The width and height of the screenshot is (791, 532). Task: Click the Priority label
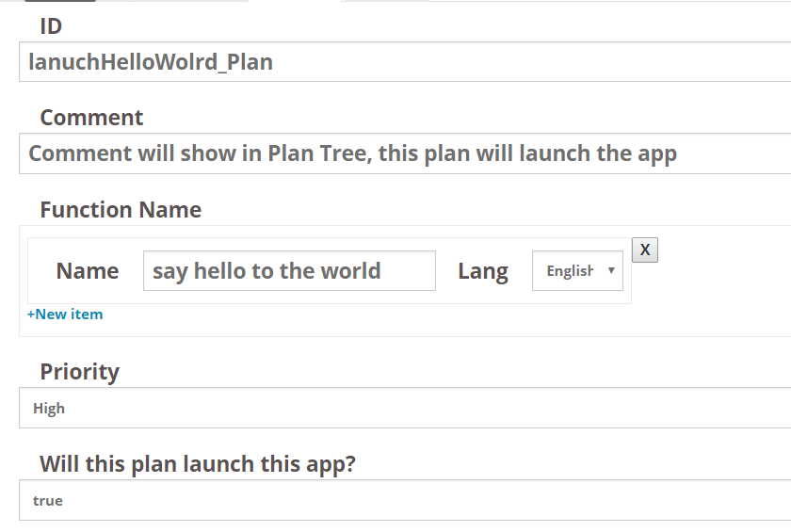point(80,372)
